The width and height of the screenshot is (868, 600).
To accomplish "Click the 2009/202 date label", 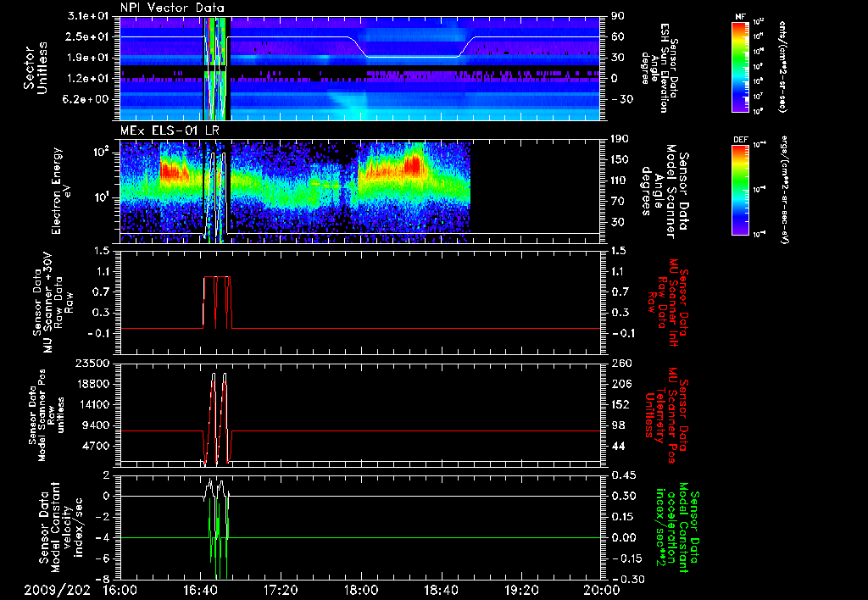I will (x=57, y=590).
